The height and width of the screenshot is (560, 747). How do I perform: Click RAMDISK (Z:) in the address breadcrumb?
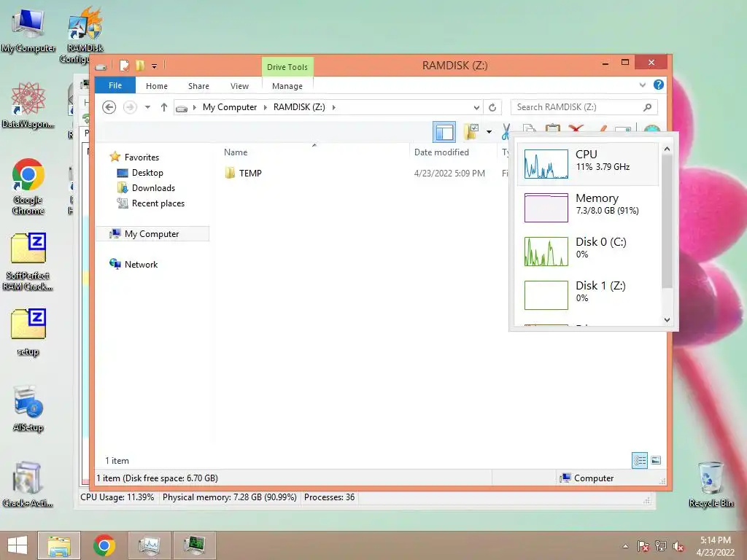click(x=299, y=107)
